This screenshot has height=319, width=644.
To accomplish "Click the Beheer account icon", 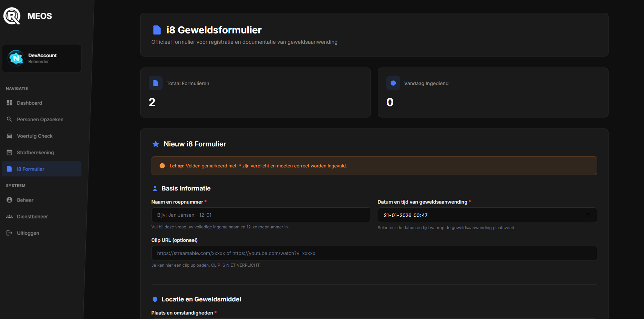I will [x=9, y=200].
